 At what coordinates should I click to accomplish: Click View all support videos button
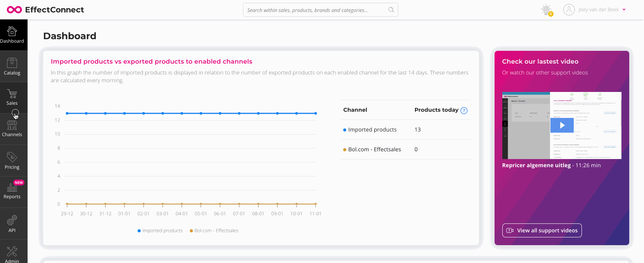[542, 230]
